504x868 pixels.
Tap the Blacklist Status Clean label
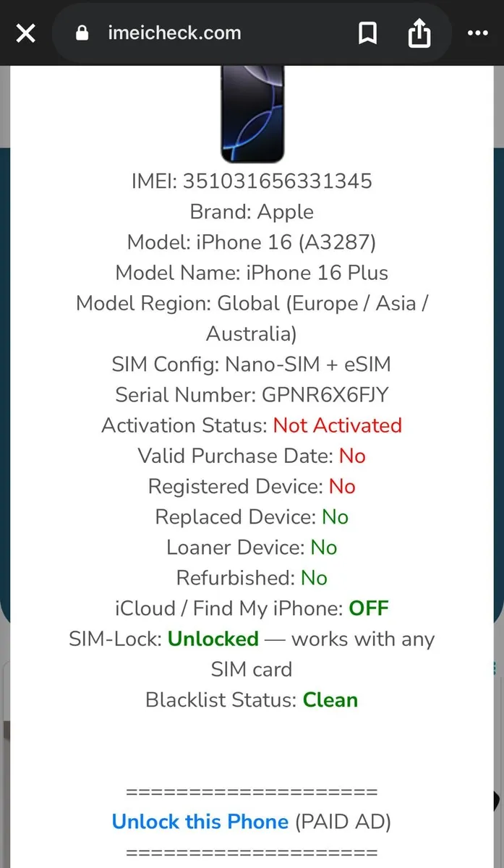point(330,699)
